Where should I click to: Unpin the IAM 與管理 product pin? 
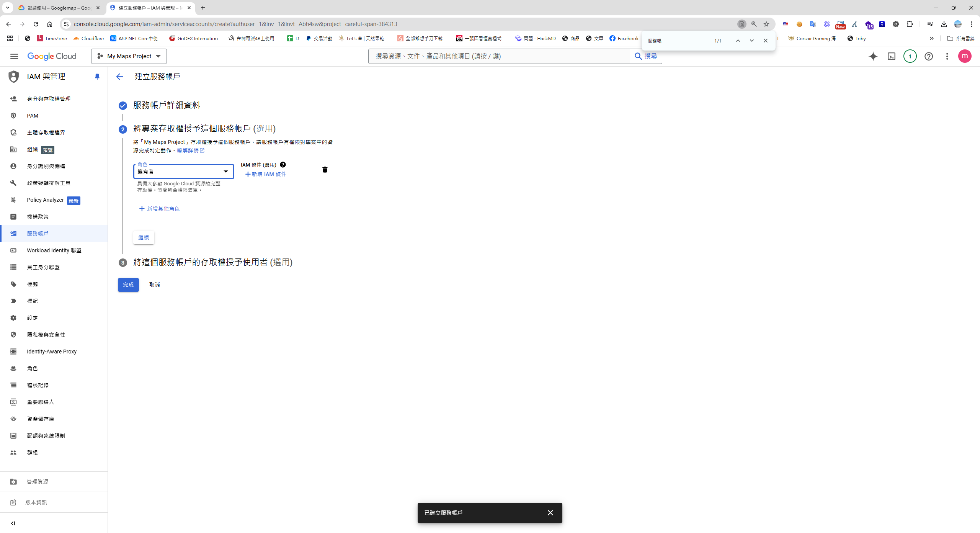click(97, 77)
